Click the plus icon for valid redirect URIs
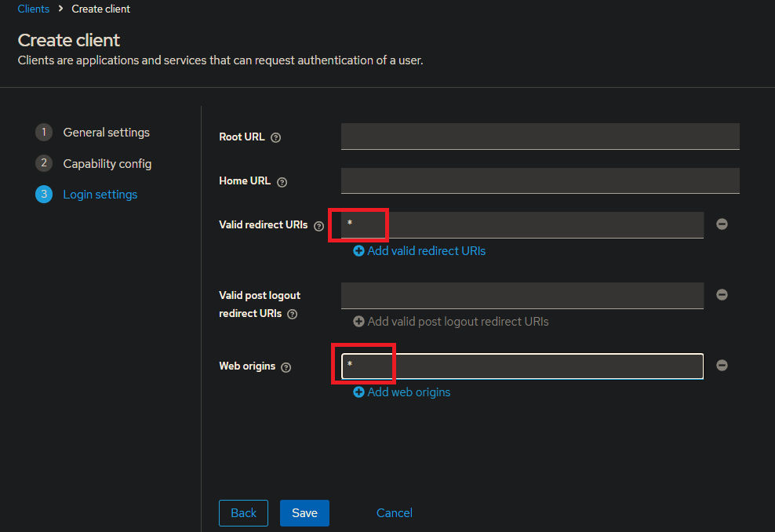This screenshot has height=532, width=775. 358,251
